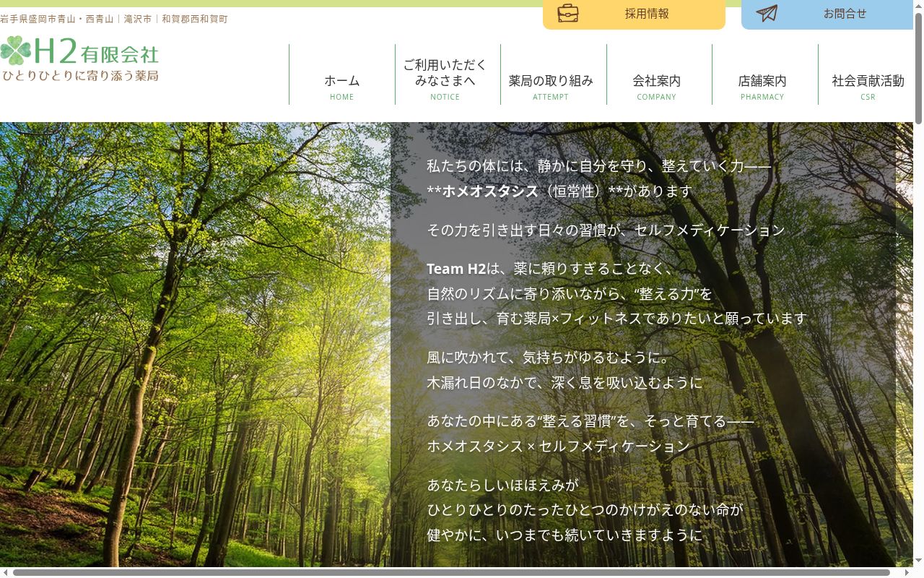Click the line あなたらしいほほえみが
This screenshot has height=578, width=924.
pyautogui.click(x=503, y=485)
